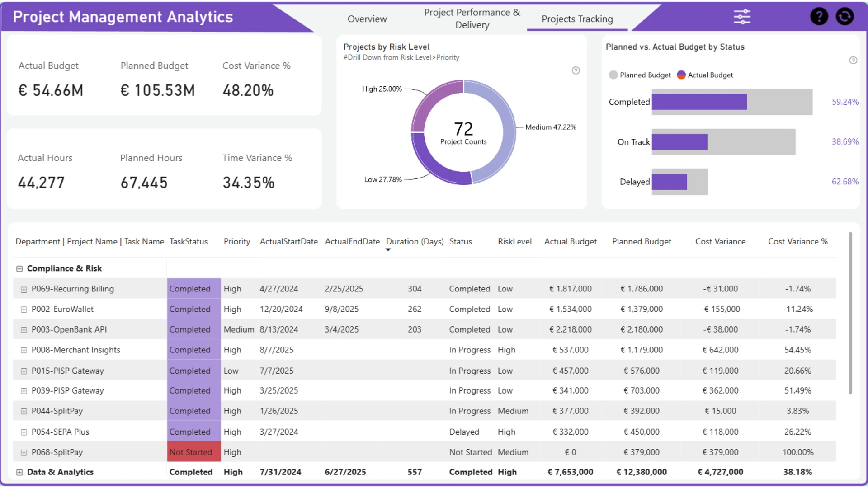Expand the P068-SplitPay row
Viewport: 868px width, 488px height.
click(24, 452)
